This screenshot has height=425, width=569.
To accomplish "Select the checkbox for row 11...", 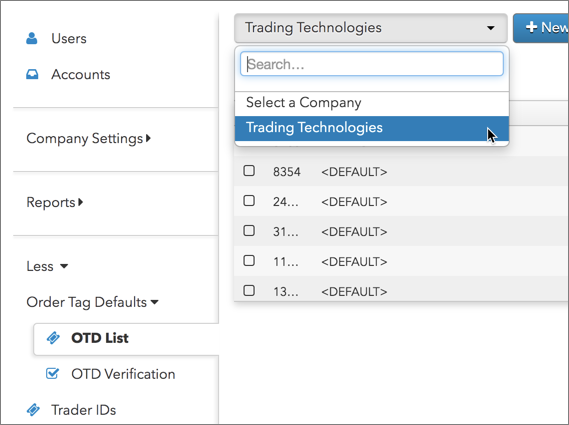I will tap(249, 261).
